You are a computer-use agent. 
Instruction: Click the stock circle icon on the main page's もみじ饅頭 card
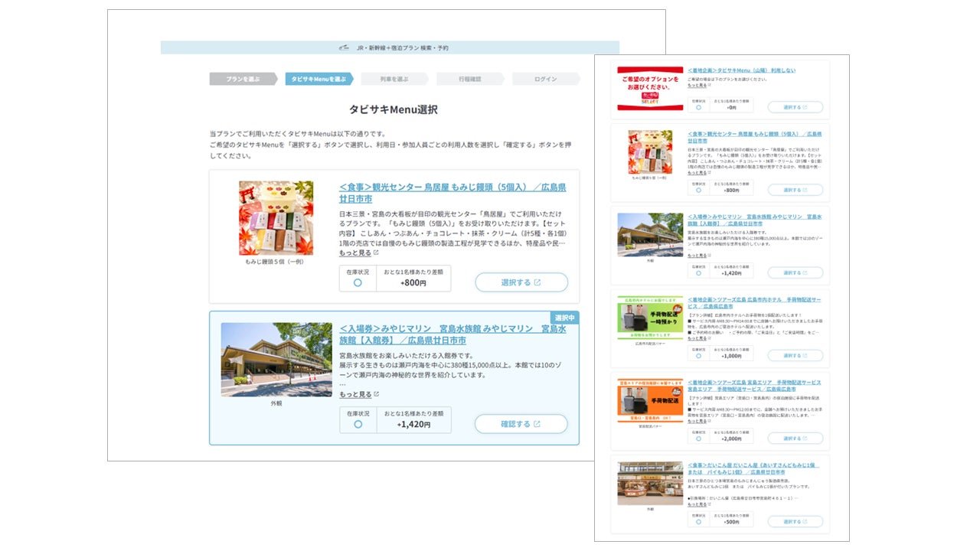click(x=358, y=282)
